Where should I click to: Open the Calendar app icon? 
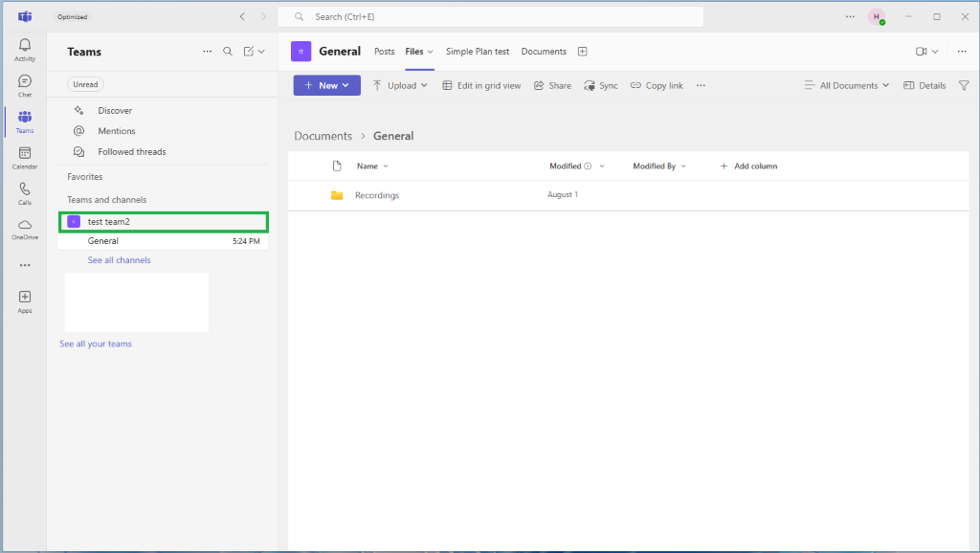click(x=25, y=158)
